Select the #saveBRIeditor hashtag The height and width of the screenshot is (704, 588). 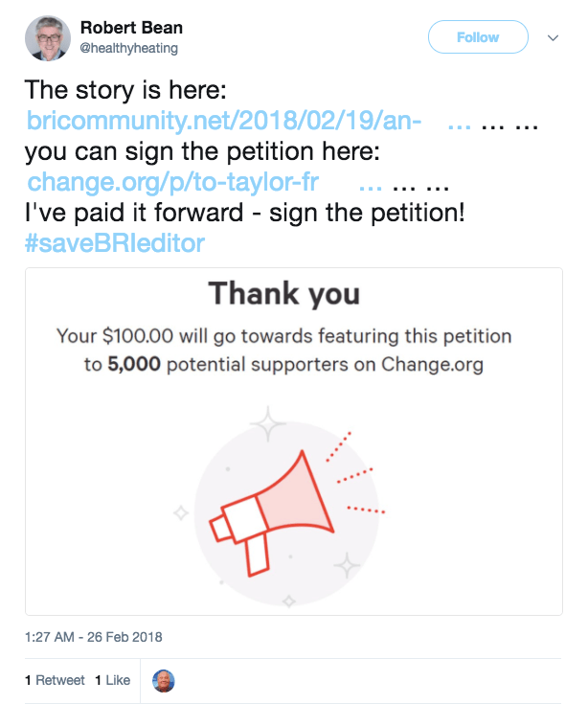tap(115, 243)
